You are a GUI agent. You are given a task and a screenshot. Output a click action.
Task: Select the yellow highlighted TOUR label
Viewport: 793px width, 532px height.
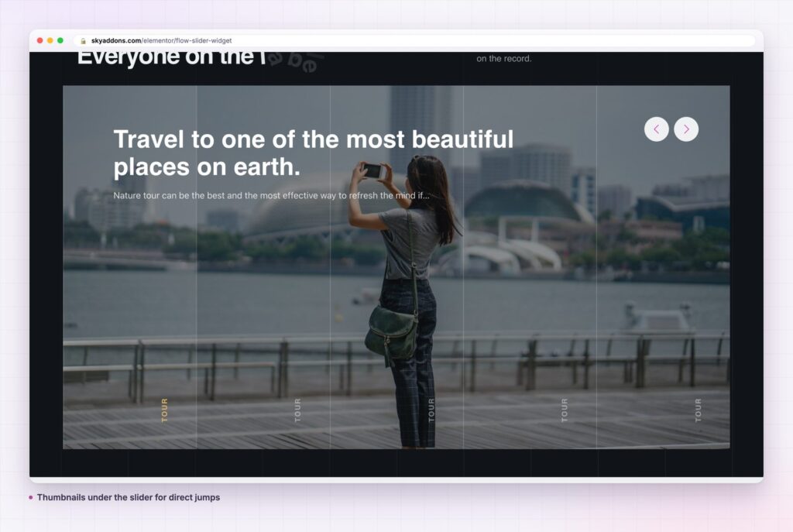[164, 410]
